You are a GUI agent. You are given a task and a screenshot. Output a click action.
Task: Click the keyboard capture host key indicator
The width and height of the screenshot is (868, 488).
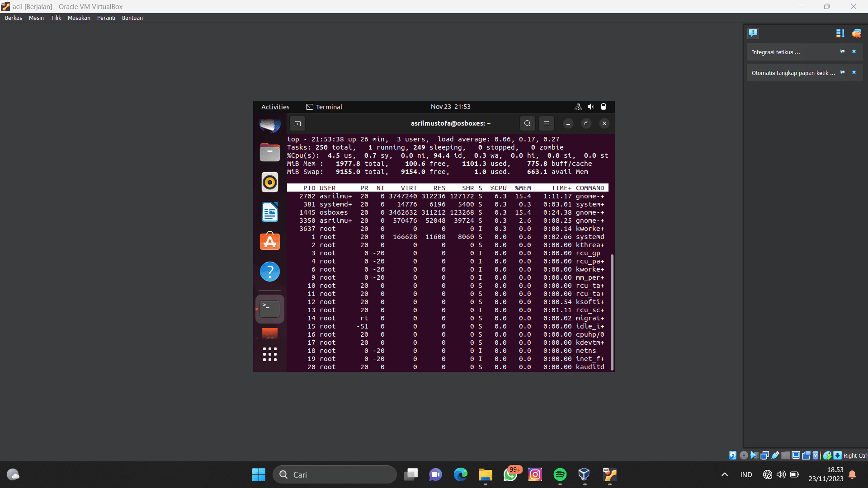(x=838, y=455)
